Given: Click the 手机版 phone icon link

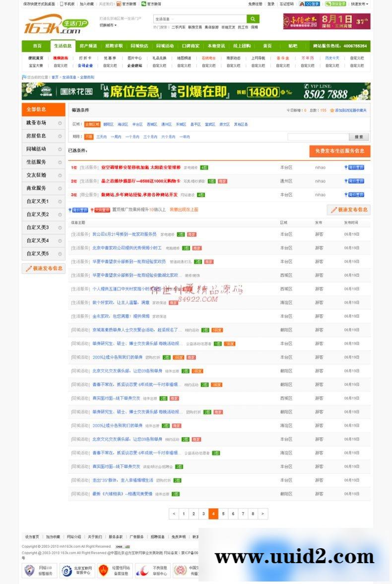Looking at the screenshot, I should (x=67, y=4).
